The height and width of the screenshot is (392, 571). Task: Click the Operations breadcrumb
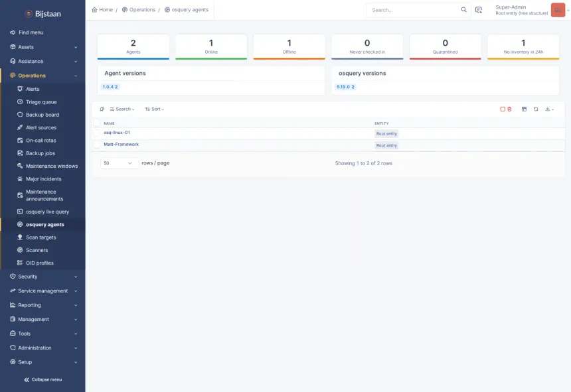point(139,10)
